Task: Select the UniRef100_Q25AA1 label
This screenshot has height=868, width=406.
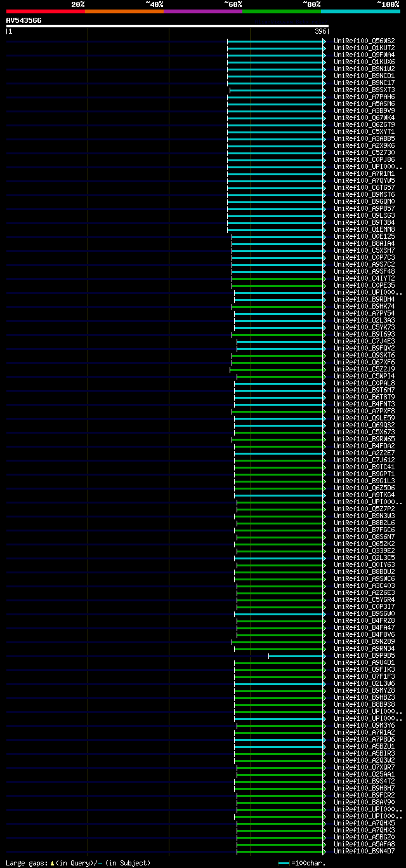Action: (364, 774)
